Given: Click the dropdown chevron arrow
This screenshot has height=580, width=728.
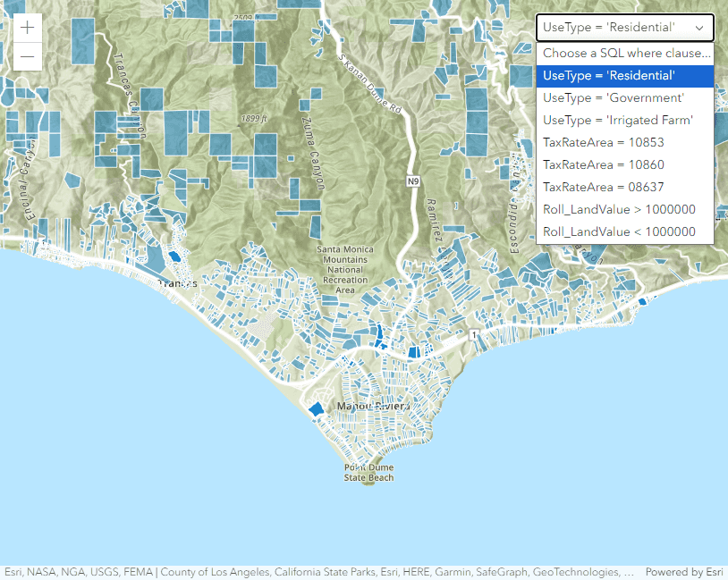Looking at the screenshot, I should pyautogui.click(x=699, y=28).
